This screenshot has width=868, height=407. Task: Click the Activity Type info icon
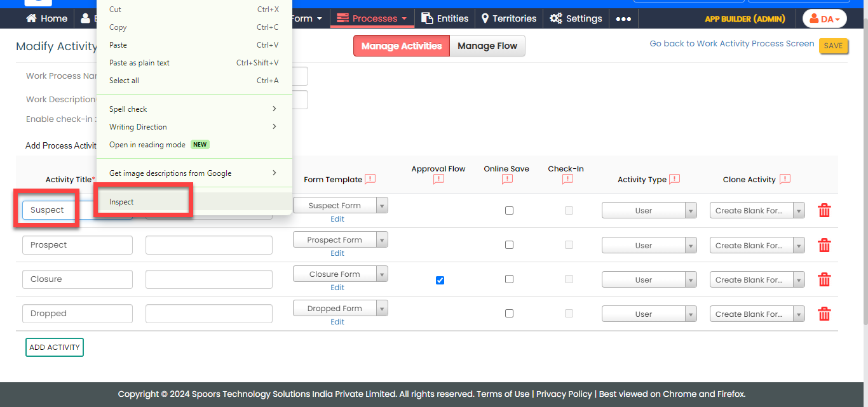point(674,180)
